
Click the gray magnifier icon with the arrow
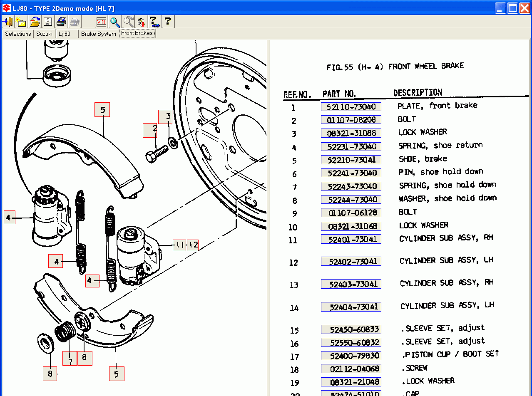point(128,22)
